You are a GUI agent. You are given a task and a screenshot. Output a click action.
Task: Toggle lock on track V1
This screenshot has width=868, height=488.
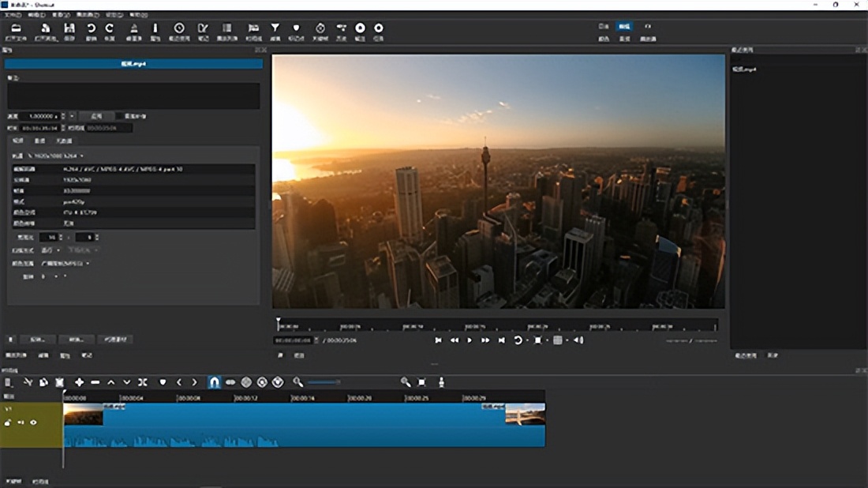pyautogui.click(x=8, y=422)
